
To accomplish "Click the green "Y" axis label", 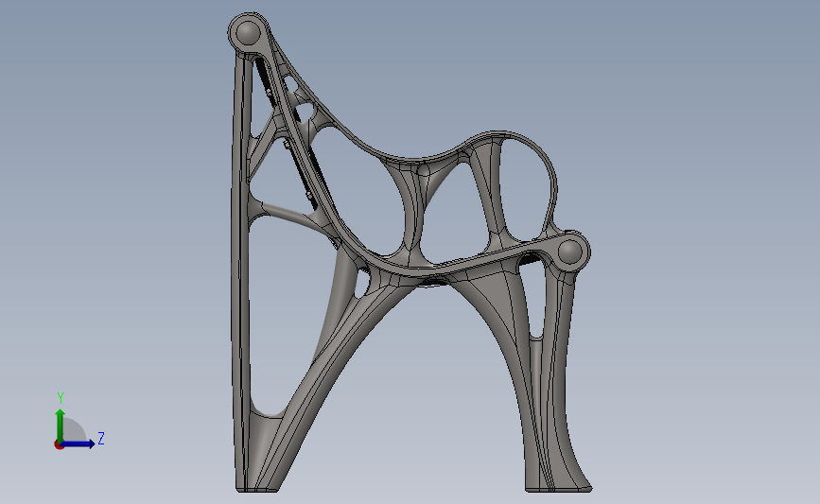I will (61, 398).
